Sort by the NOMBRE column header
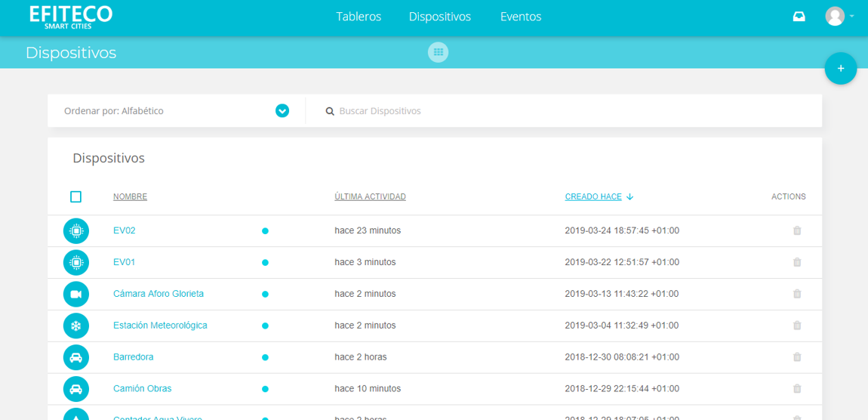 [x=130, y=196]
